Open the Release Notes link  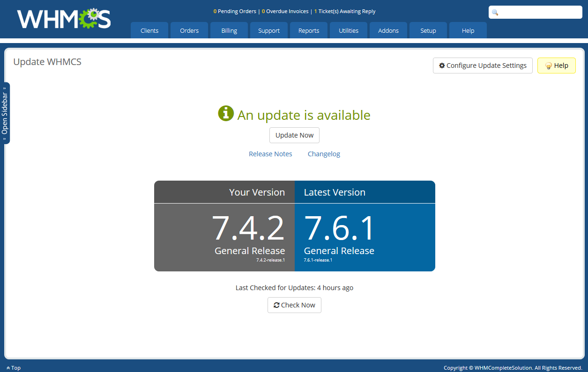click(270, 154)
